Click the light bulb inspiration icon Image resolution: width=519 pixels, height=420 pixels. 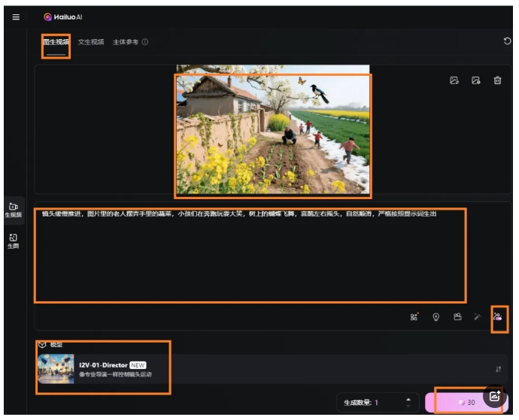436,317
